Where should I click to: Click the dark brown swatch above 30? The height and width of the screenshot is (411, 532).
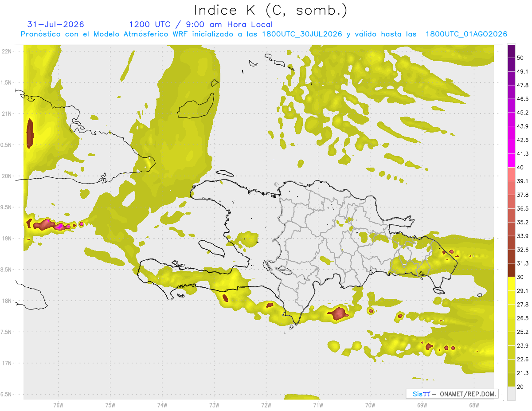512,270
